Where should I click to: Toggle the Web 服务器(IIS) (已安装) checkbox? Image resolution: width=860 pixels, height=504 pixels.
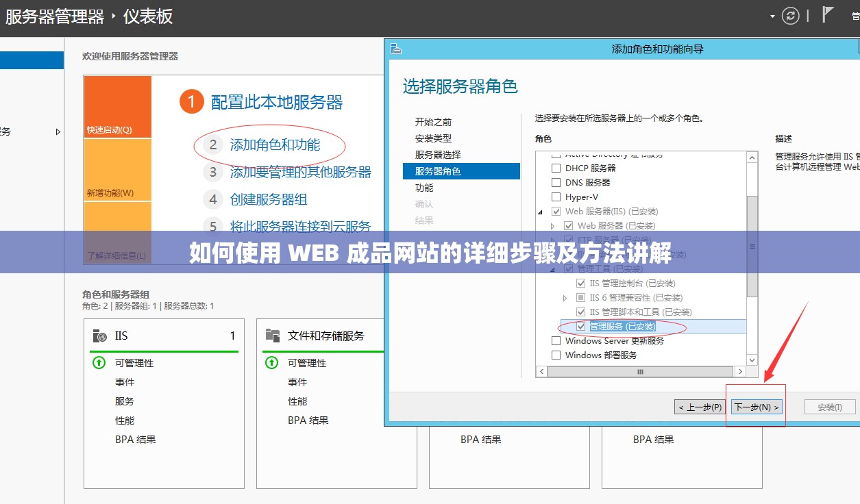[556, 211]
